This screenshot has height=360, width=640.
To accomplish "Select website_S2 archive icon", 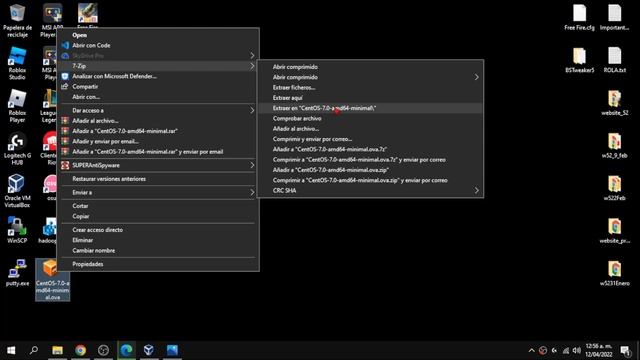I will point(614,103).
